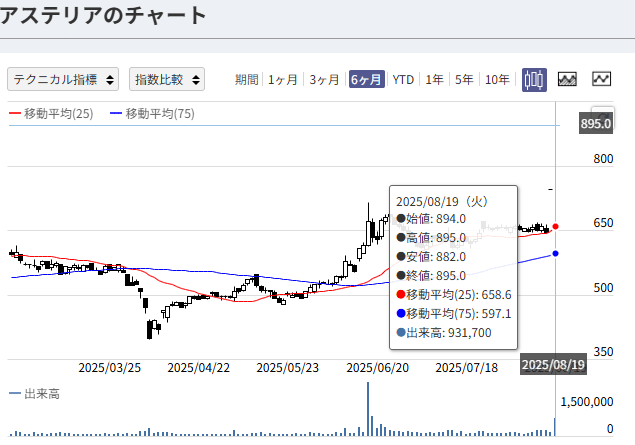Toggle the 移動平均(75) legend entry
The image size is (635, 445).
pos(152,114)
